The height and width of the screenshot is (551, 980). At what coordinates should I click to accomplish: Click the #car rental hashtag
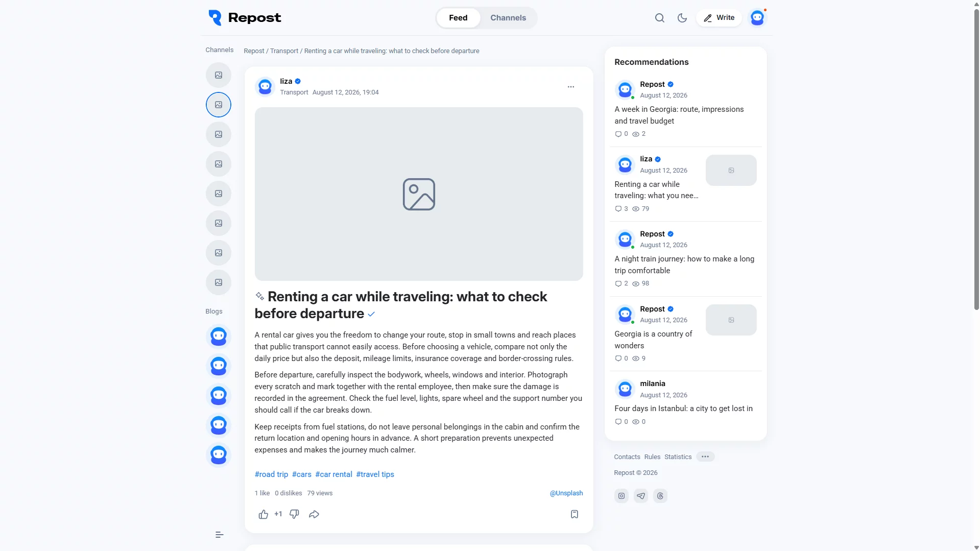coord(333,474)
